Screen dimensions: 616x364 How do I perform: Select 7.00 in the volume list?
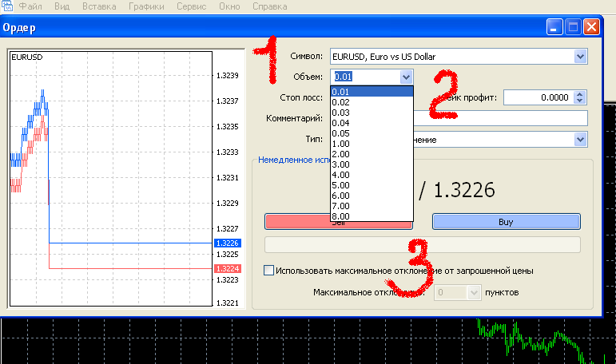[x=372, y=206]
